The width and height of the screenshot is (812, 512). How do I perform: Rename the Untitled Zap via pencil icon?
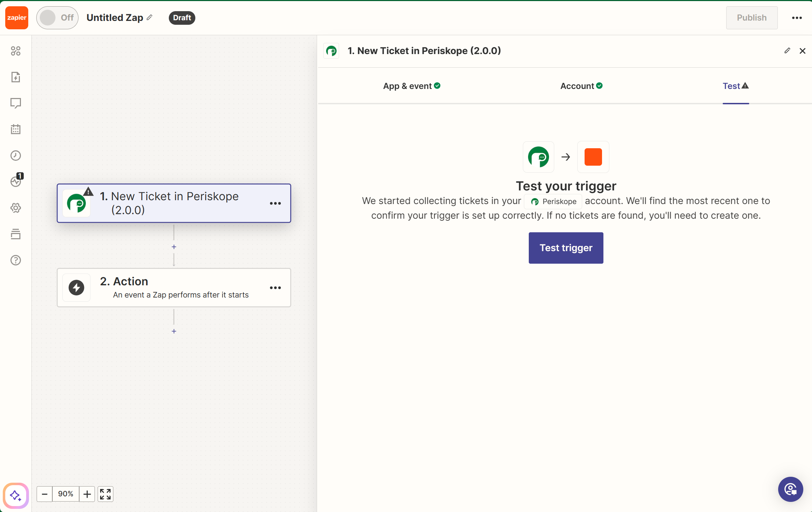point(150,17)
